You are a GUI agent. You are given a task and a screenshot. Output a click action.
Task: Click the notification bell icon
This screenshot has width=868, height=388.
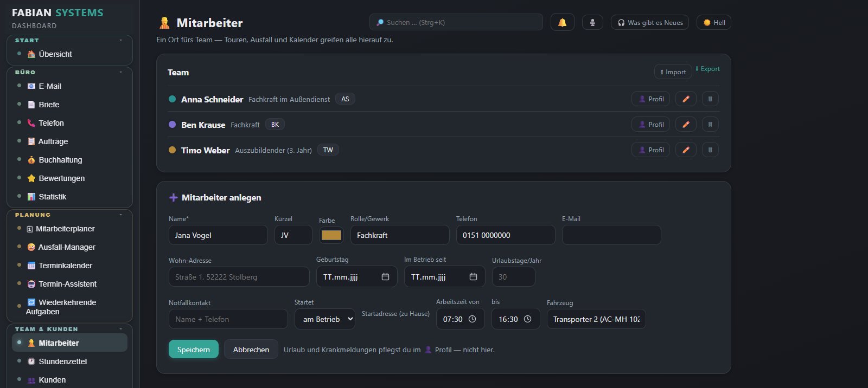pos(563,22)
